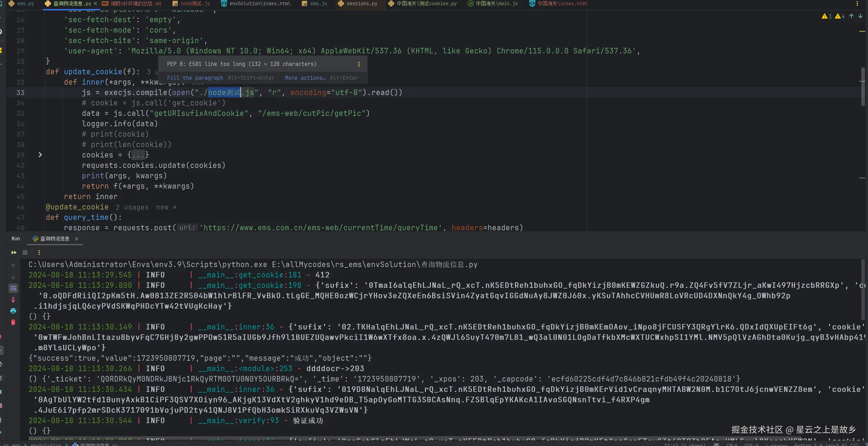This screenshot has height=446, width=868.
Task: Close the 查询物流信息.py editor tab
Action: 95,4
